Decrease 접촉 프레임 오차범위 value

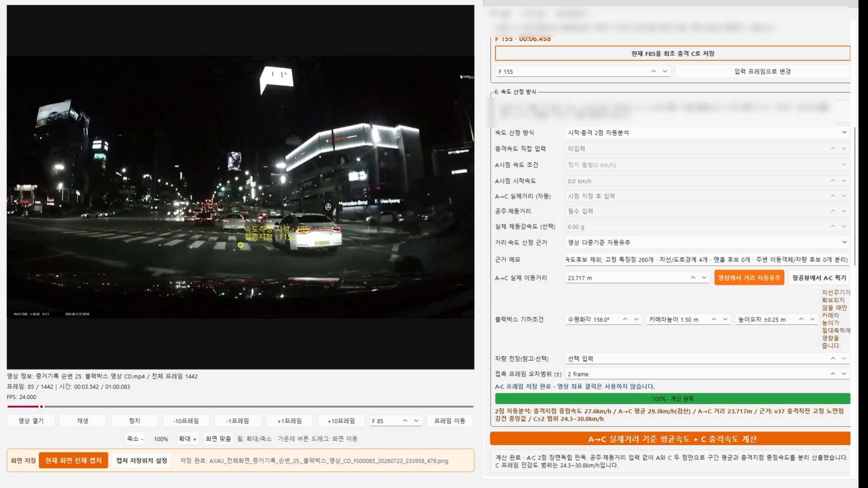pos(844,374)
